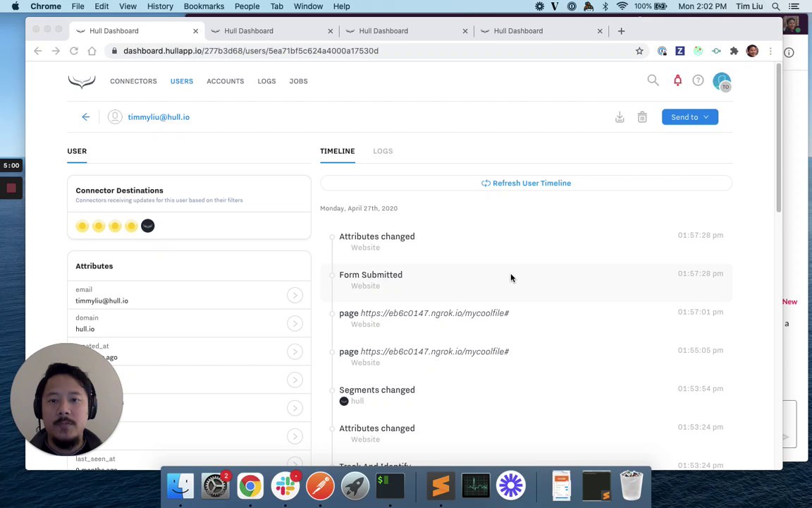Click the black hull connector destination icon

tap(147, 226)
